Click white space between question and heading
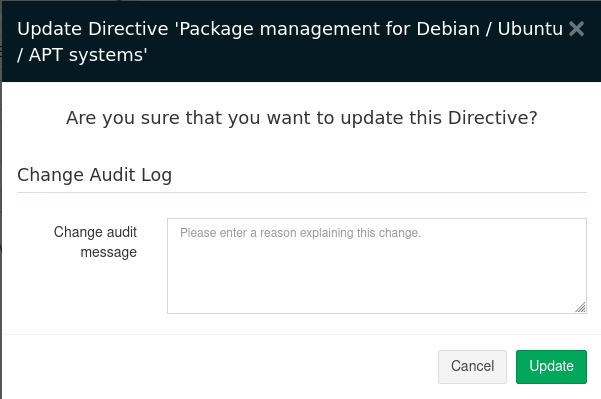Image resolution: width=601 pixels, height=399 pixels. [x=302, y=148]
